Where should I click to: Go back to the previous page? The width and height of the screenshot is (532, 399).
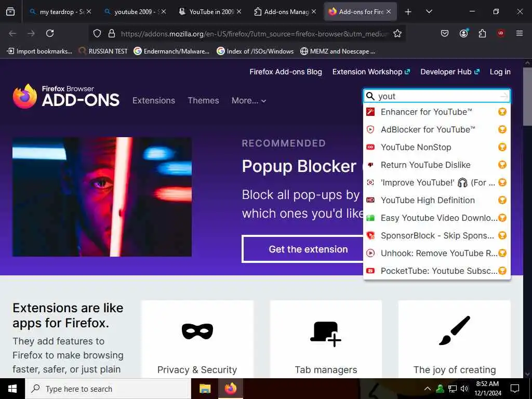point(12,33)
